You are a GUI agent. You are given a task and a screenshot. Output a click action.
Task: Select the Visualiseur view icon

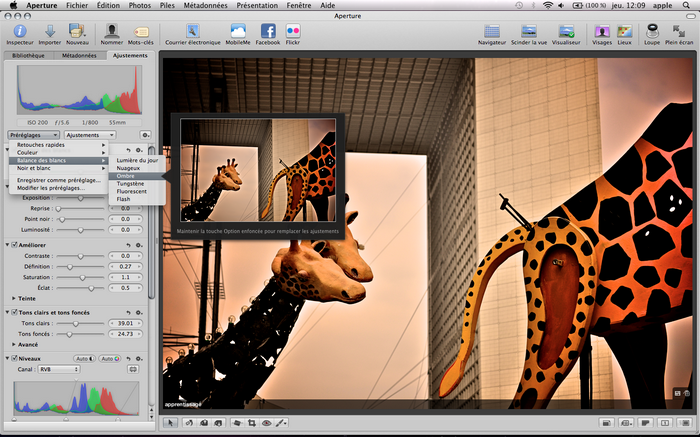coord(566,31)
